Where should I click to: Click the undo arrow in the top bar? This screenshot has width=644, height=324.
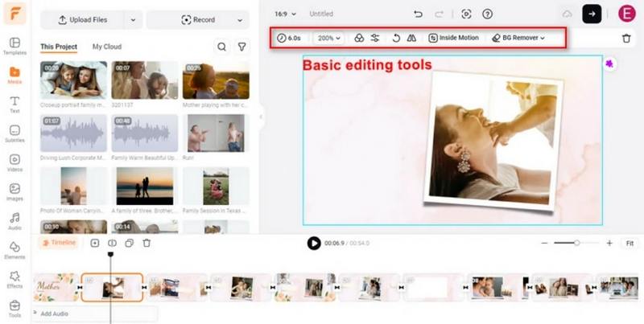pyautogui.click(x=418, y=14)
